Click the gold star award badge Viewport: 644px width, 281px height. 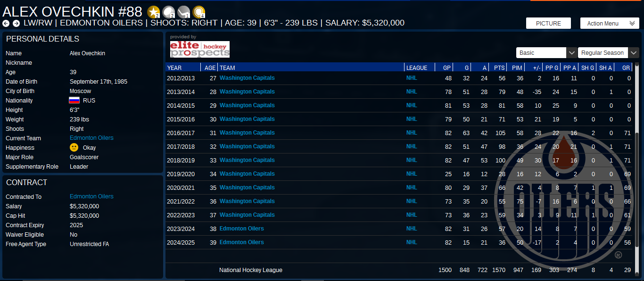[x=154, y=12]
